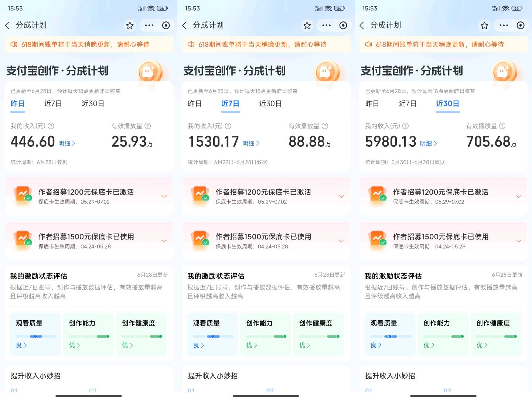Tap play count 88.88万
The height and width of the screenshot is (399, 532).
pyautogui.click(x=310, y=141)
